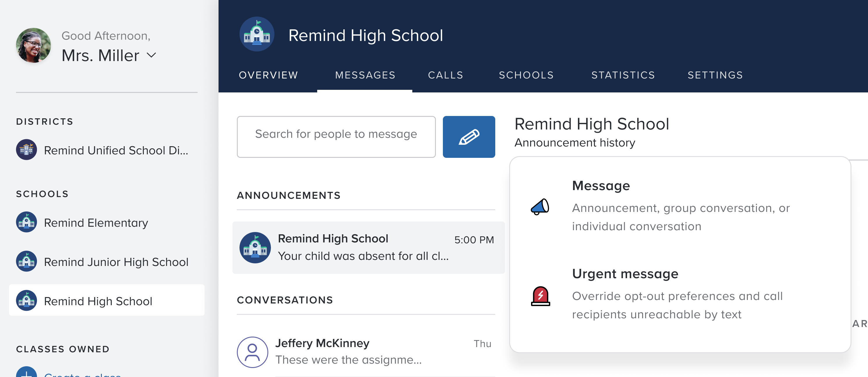View the Statistics tab

click(x=623, y=75)
